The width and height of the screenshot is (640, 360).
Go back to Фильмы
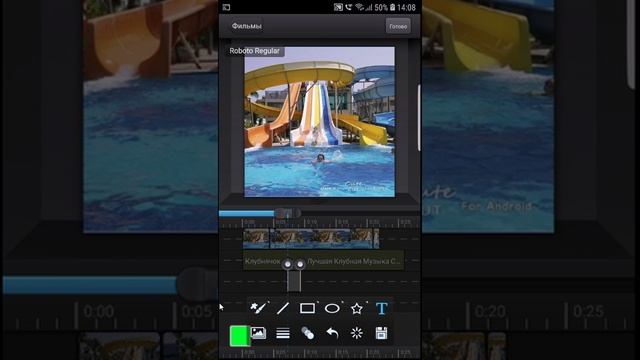coord(246,26)
